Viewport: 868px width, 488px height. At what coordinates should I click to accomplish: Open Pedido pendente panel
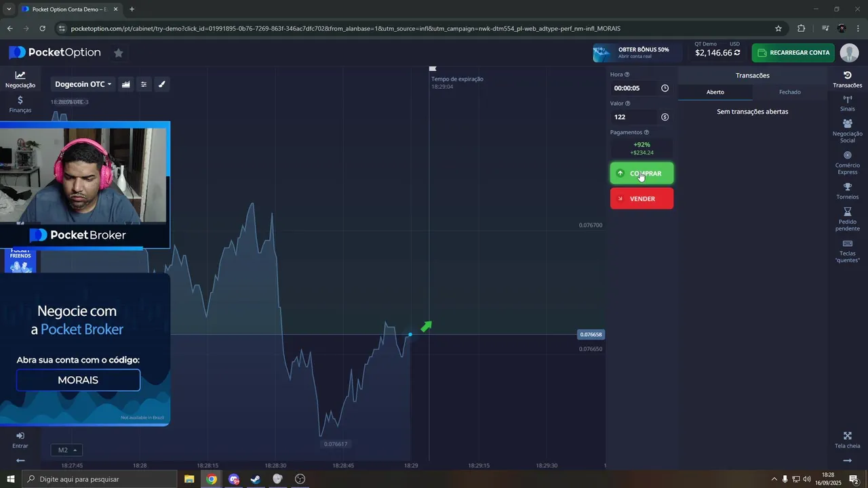click(848, 220)
